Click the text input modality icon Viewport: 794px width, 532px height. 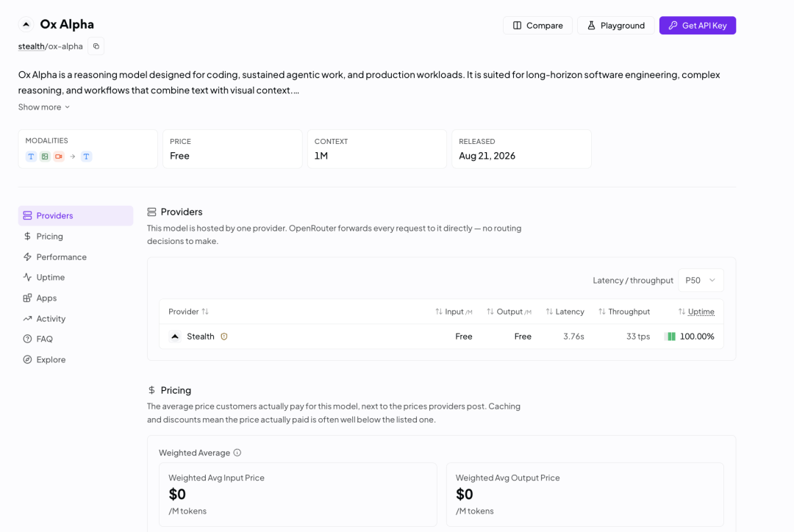coord(31,157)
